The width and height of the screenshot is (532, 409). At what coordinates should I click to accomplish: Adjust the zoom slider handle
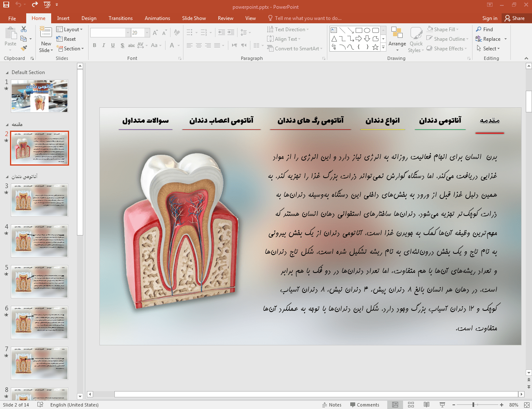point(473,405)
